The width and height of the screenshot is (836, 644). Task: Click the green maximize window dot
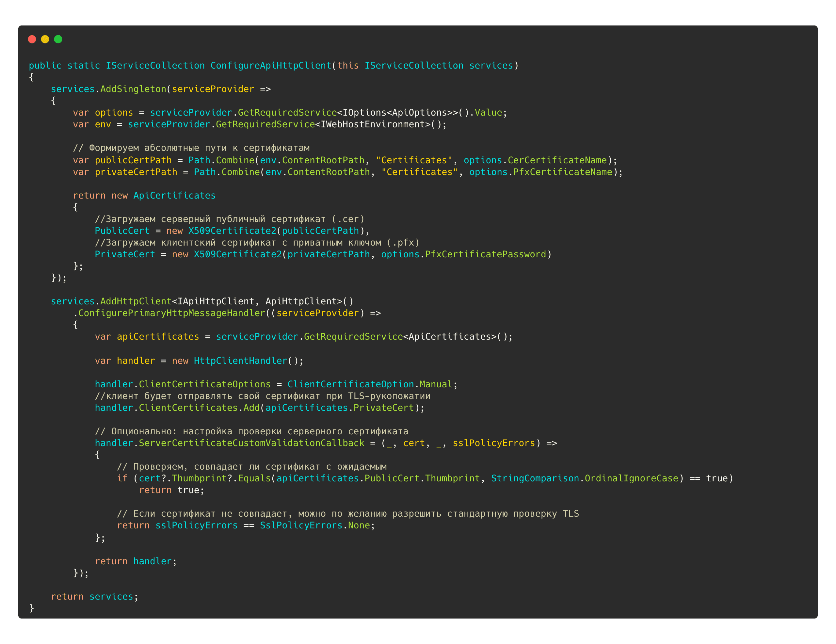[x=58, y=39]
